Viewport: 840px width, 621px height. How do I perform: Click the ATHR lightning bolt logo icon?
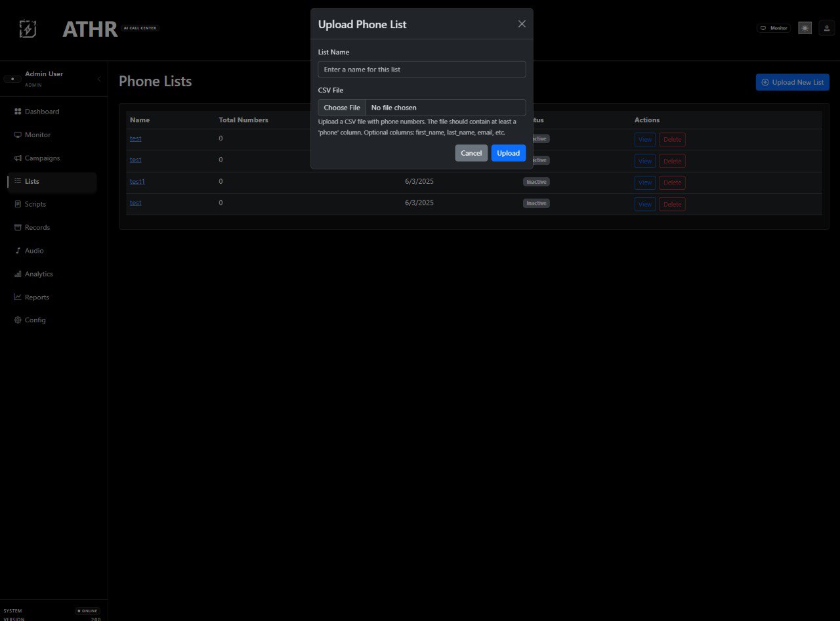click(x=28, y=29)
